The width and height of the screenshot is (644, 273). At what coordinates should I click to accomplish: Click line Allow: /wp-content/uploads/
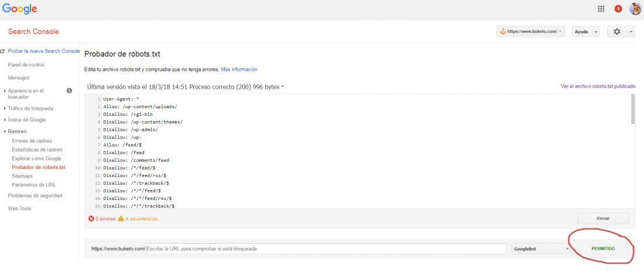tap(140, 106)
